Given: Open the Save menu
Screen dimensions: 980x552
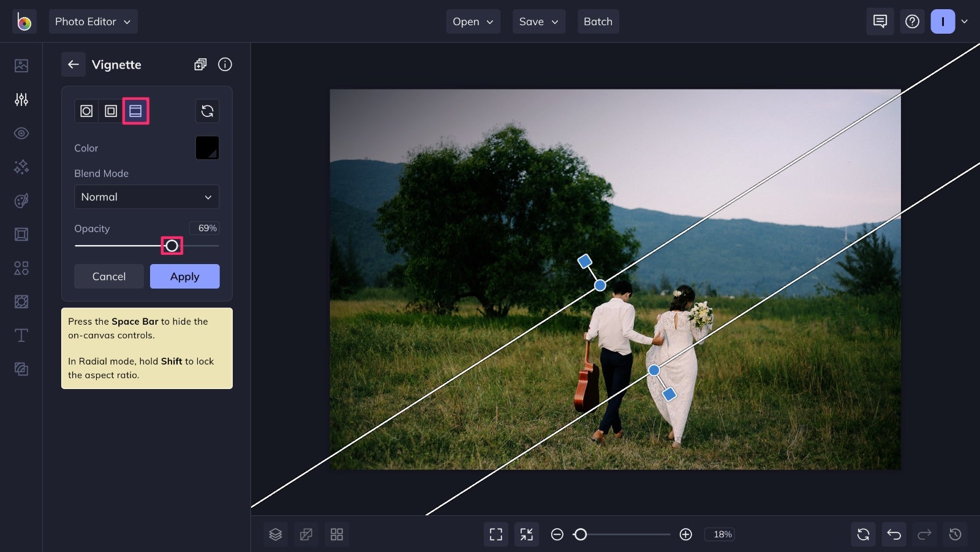Looking at the screenshot, I should pyautogui.click(x=538, y=21).
